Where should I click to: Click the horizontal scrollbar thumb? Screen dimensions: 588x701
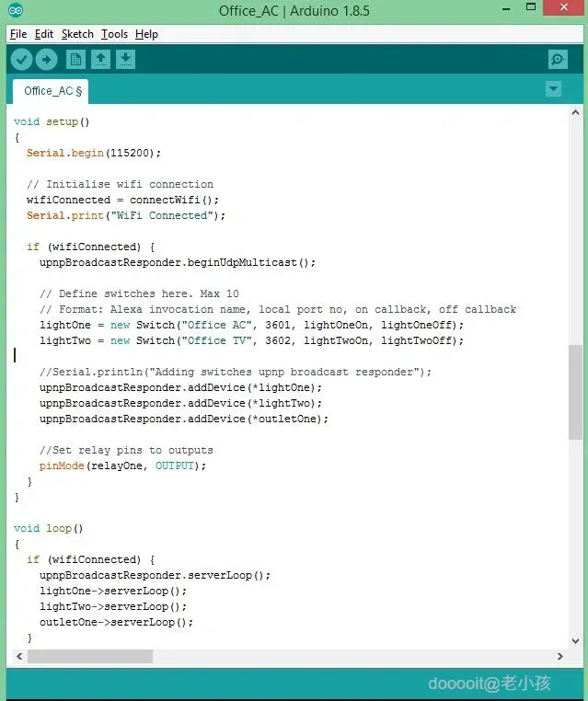tap(90, 656)
